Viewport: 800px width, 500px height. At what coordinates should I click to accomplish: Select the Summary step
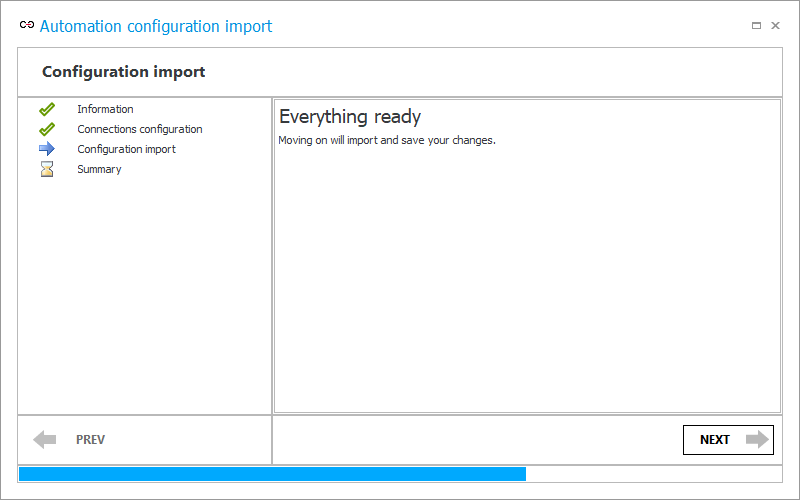(x=99, y=169)
